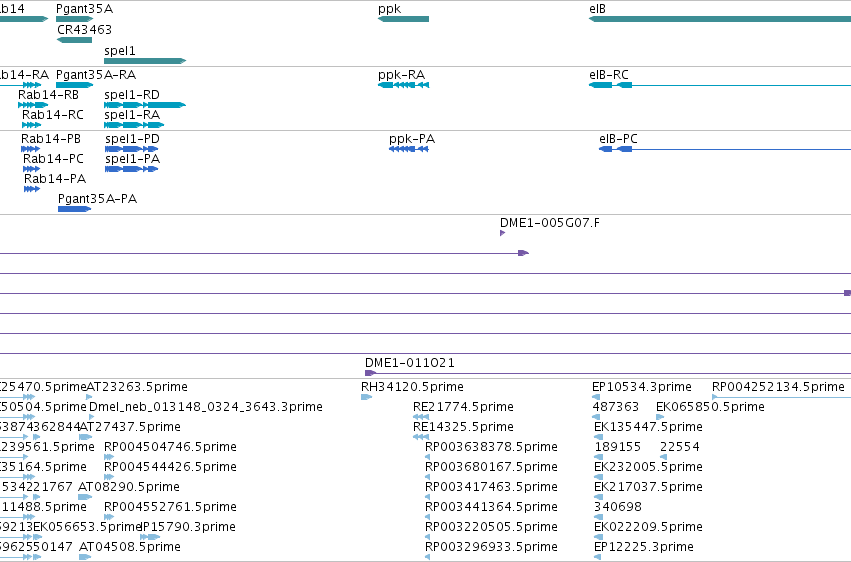Click the spel1-PA protein feature
Viewport: 851px width, 562px height.
[131, 169]
